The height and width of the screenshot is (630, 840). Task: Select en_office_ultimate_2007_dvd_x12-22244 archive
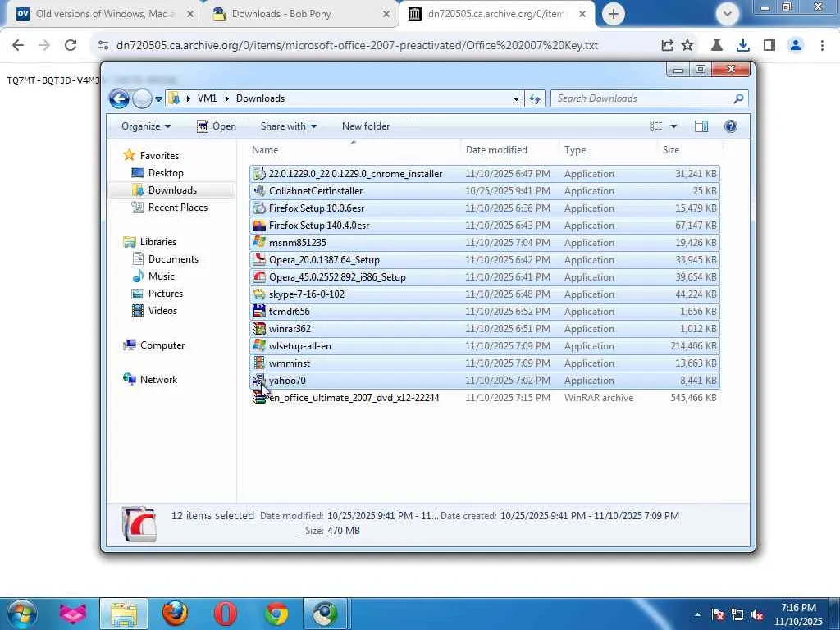click(485, 398)
